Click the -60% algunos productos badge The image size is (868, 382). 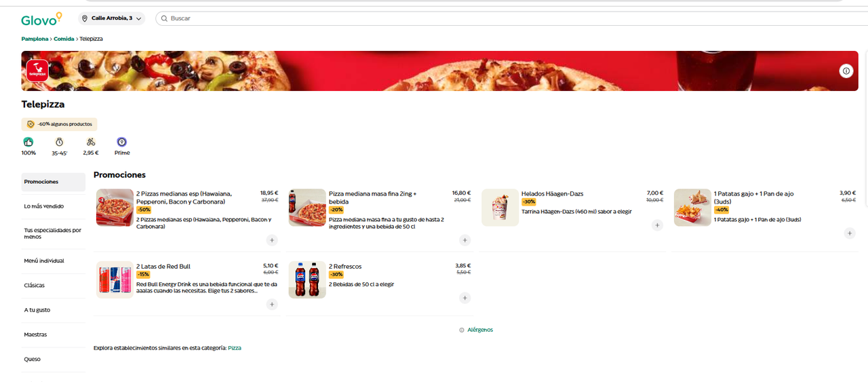click(59, 124)
